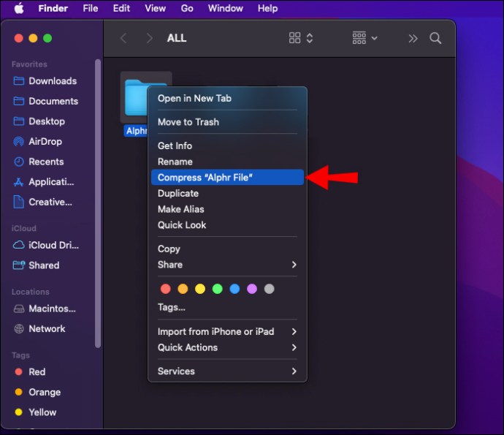Open the view mode up-down chevron
Image resolution: width=504 pixels, height=435 pixels.
coord(310,38)
